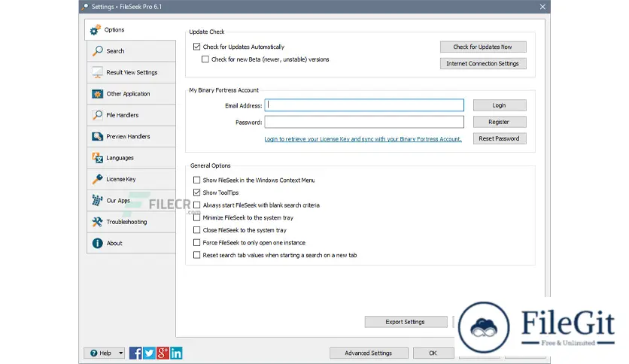Open the Troubleshooting tools icon
The image size is (629, 364).
[x=97, y=222]
